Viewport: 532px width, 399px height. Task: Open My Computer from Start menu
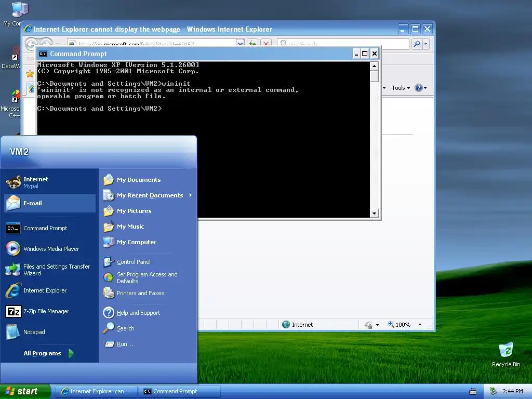pyautogui.click(x=148, y=242)
